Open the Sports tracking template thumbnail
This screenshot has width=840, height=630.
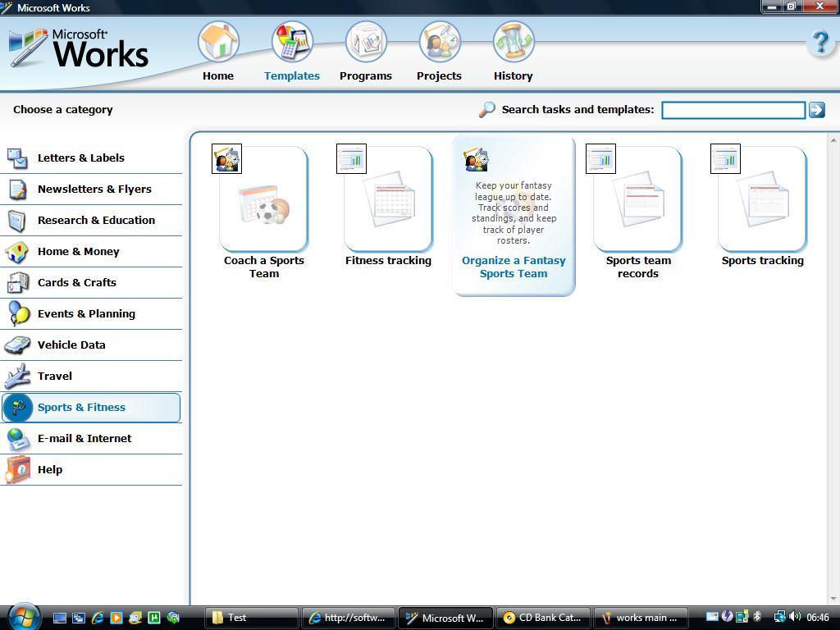click(x=762, y=199)
